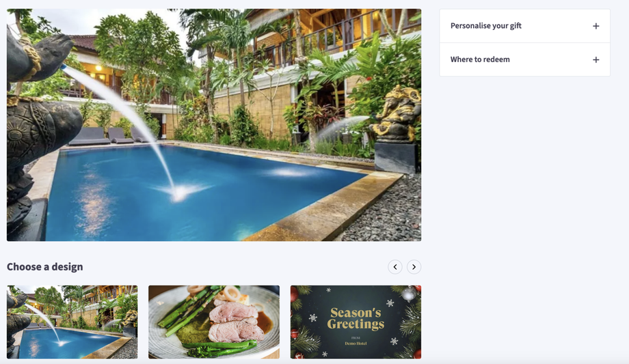Show next designs with right chevron
Viewport: 629px width, 364px height.
(x=414, y=267)
